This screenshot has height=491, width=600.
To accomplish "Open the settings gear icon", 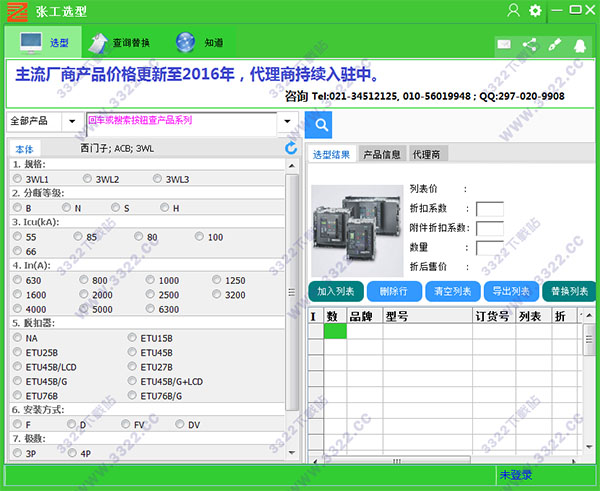I will [x=535, y=11].
